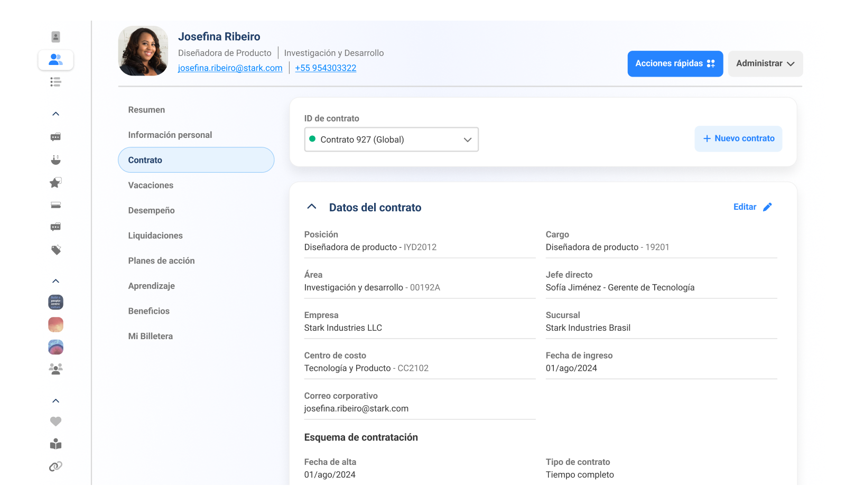Collapse the Datos del contrato section

[x=312, y=207]
